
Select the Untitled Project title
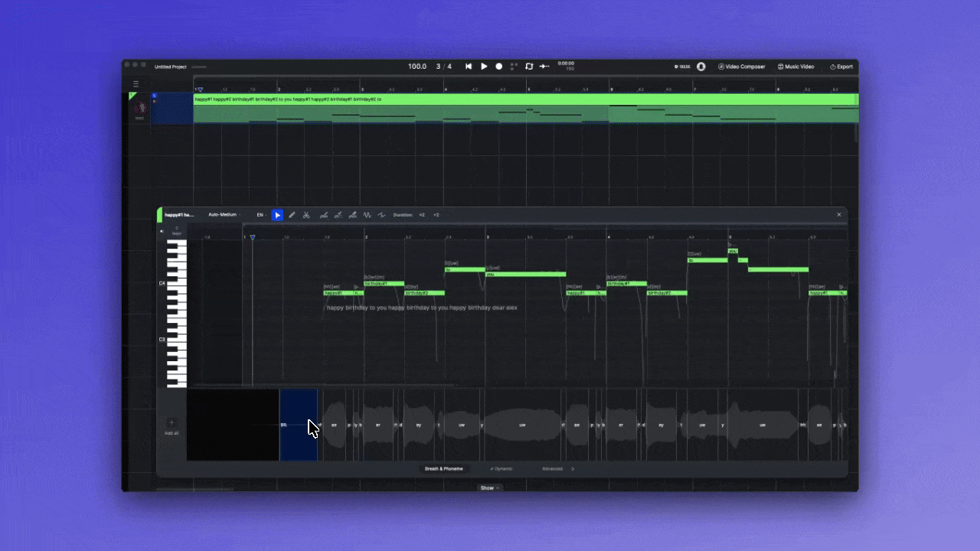[x=171, y=67]
